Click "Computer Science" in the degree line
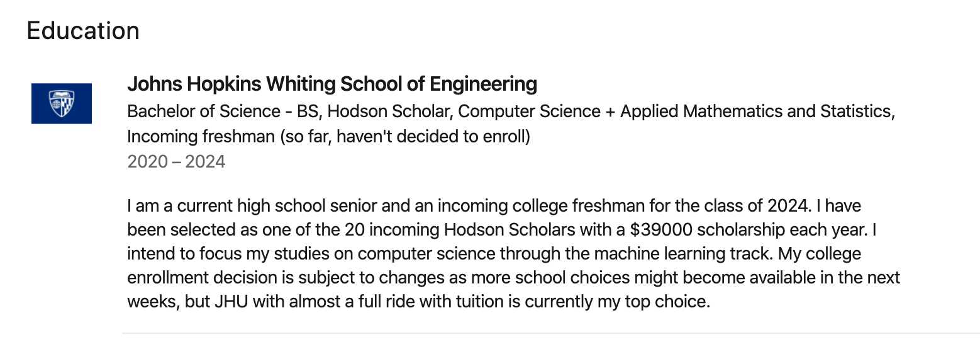 pos(529,111)
